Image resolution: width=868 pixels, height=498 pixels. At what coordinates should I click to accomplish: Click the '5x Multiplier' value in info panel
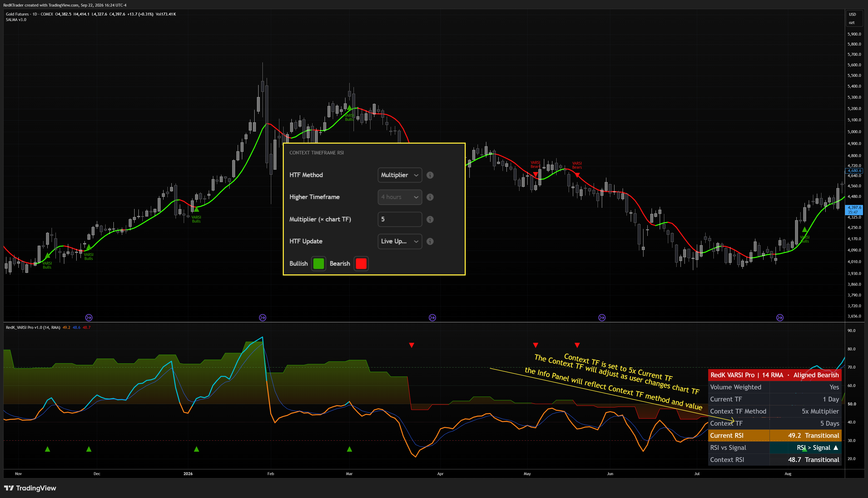point(820,411)
